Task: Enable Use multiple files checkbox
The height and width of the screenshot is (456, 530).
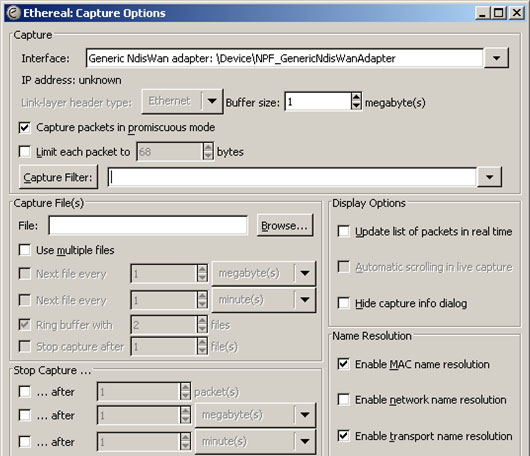Action: click(x=24, y=250)
